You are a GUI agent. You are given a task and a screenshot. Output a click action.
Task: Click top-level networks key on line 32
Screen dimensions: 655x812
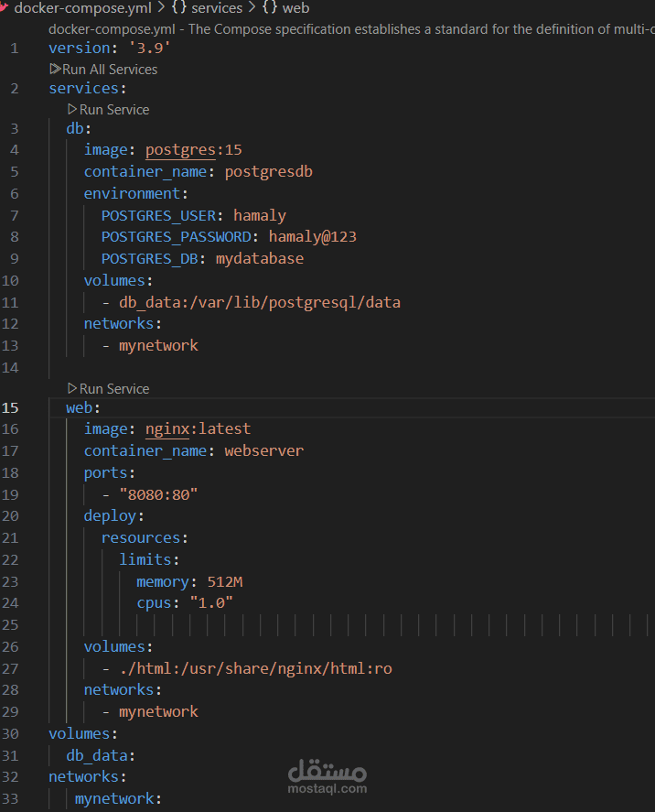[84, 777]
